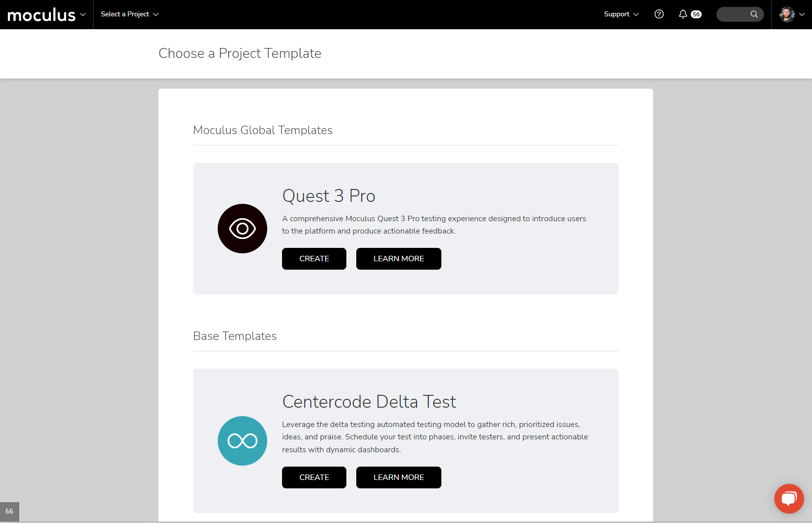Screen dimensions: 812x523
Task: Open the orange chat support bubble
Action: coord(789,498)
